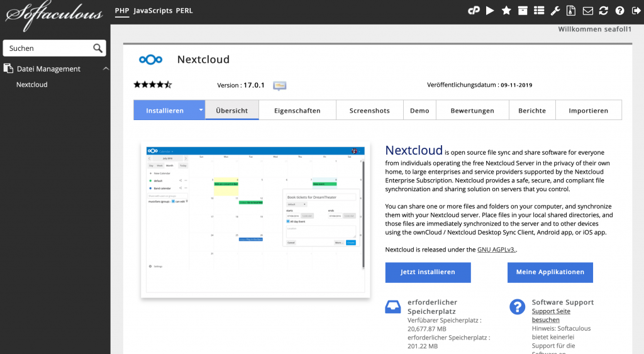644x354 pixels.
Task: Click the Datei Management file icon
Action: [x=8, y=68]
